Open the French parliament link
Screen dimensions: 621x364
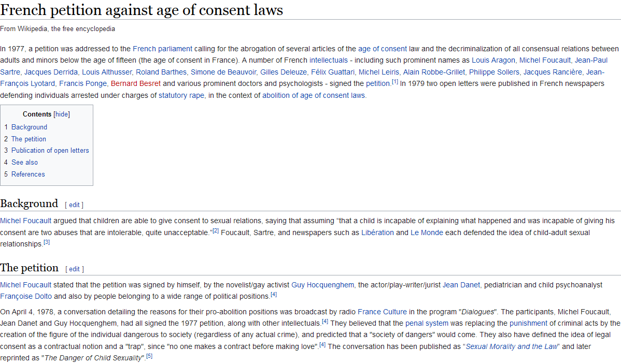162,49
